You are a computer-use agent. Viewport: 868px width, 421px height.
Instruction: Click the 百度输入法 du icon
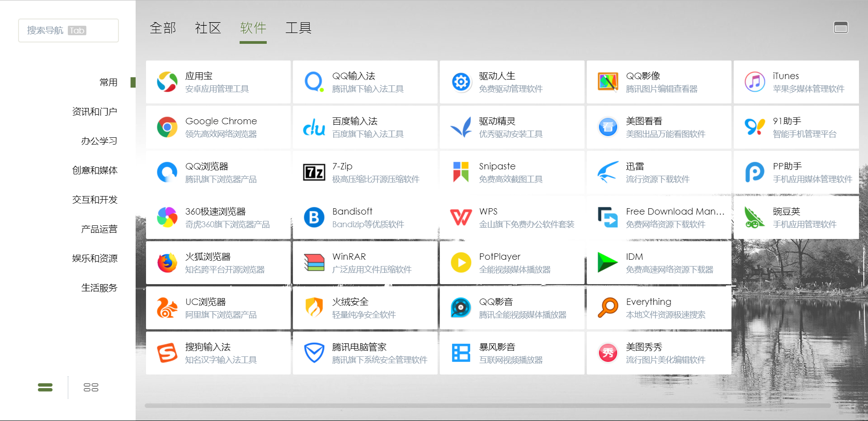pos(314,127)
